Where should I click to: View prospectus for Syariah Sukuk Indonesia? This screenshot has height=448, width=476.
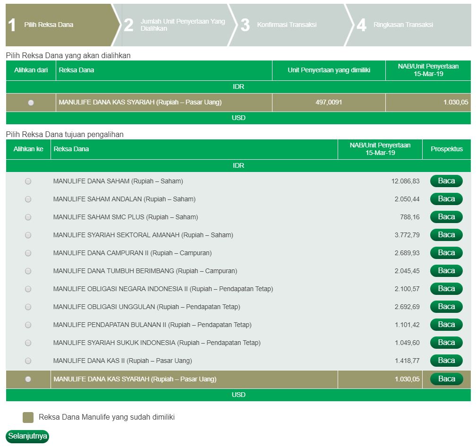pyautogui.click(x=446, y=342)
